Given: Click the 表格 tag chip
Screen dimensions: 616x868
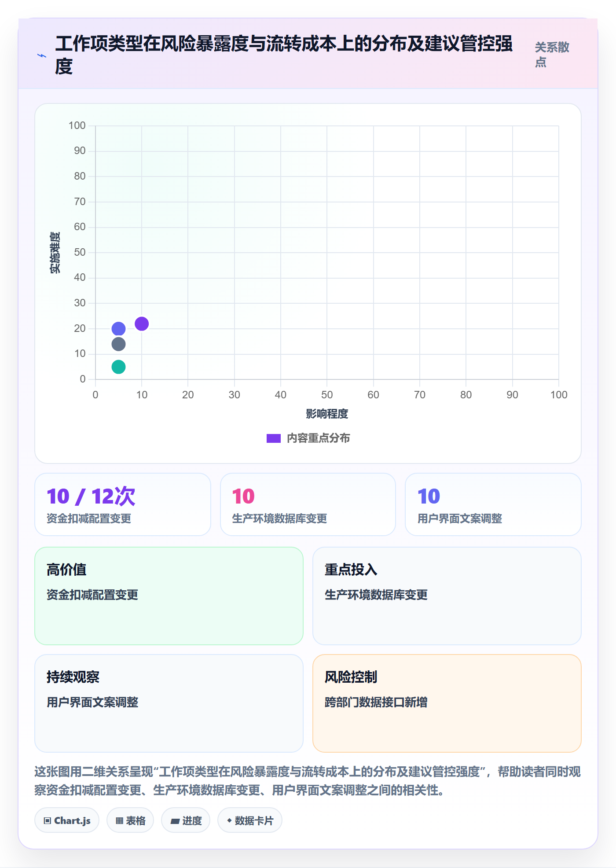Looking at the screenshot, I should [x=130, y=820].
